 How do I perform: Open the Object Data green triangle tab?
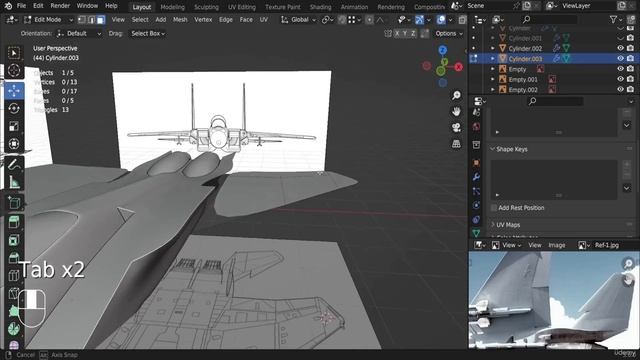tap(476, 233)
